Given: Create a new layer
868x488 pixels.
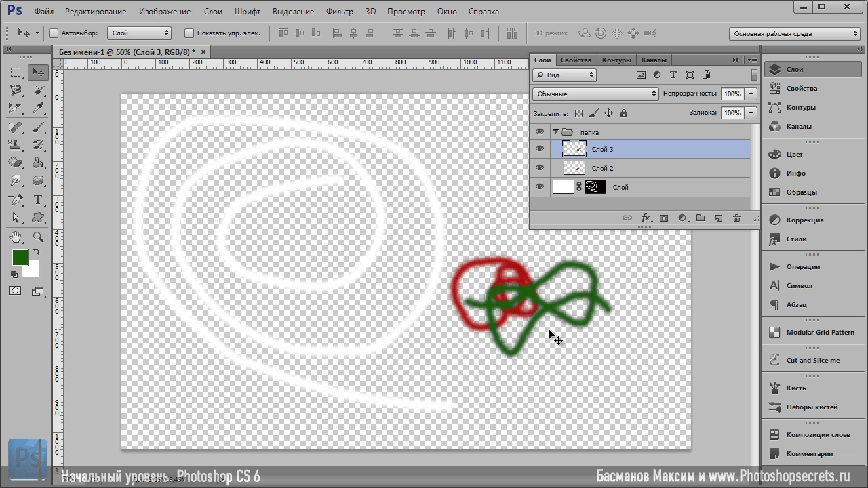Looking at the screenshot, I should tap(719, 218).
